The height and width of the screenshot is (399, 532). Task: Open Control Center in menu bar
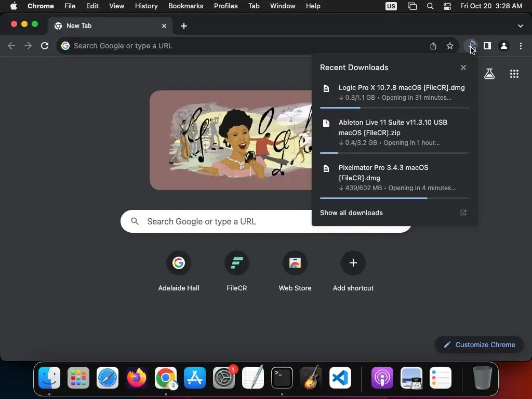click(447, 6)
